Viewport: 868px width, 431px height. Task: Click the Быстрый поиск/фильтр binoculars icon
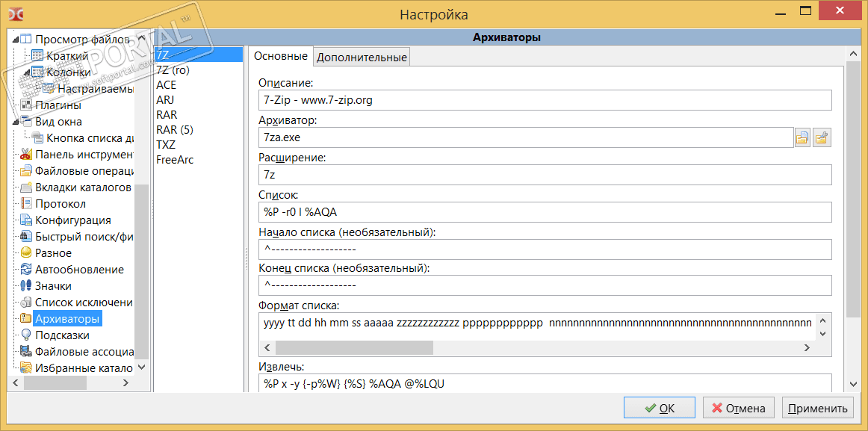tap(26, 236)
